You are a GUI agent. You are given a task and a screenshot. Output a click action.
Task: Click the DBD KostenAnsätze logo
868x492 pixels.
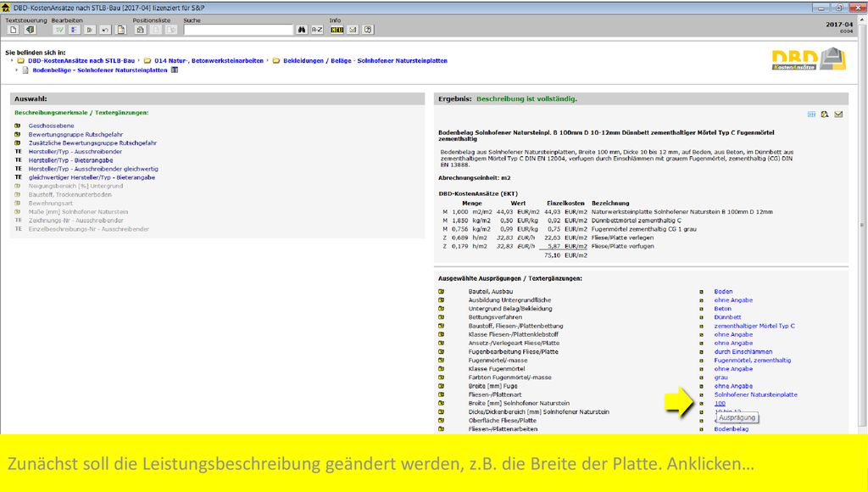point(809,59)
